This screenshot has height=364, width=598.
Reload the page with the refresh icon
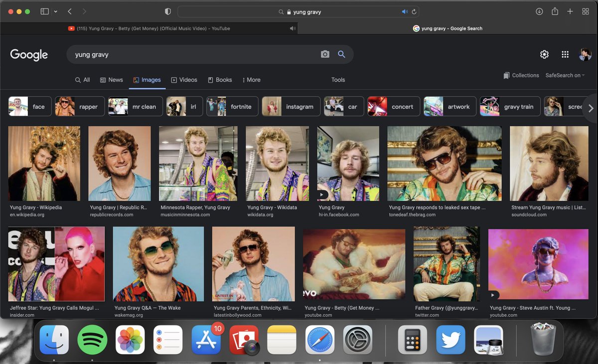(x=414, y=12)
